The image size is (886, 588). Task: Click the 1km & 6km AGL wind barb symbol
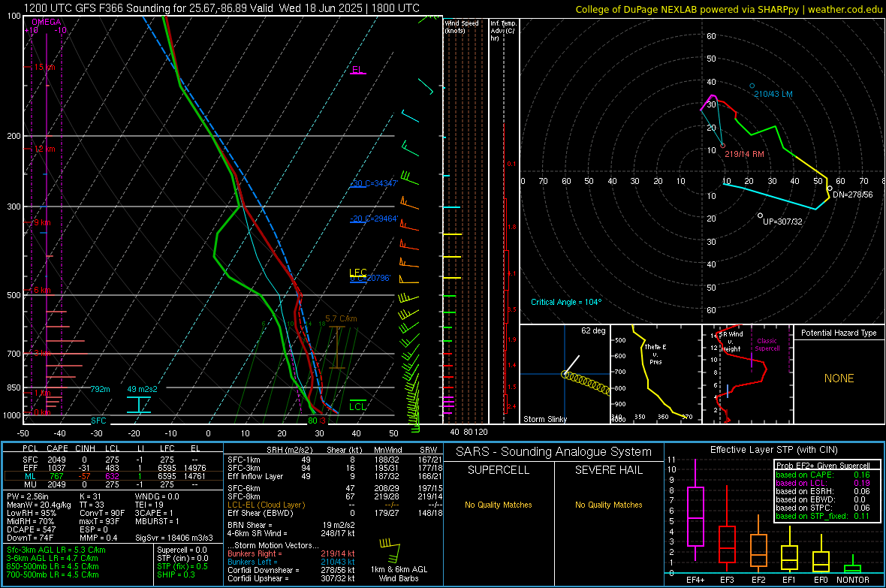(390, 550)
